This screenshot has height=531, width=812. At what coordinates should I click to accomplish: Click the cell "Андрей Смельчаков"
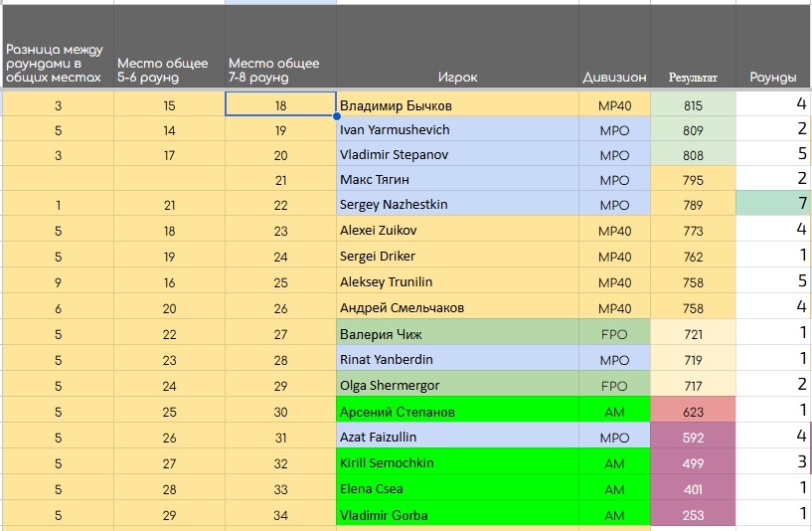[457, 306]
